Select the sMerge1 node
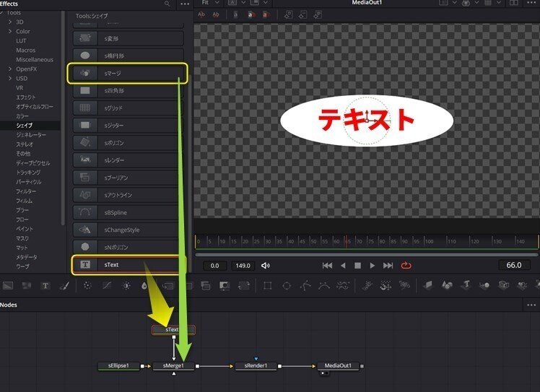 click(x=173, y=366)
